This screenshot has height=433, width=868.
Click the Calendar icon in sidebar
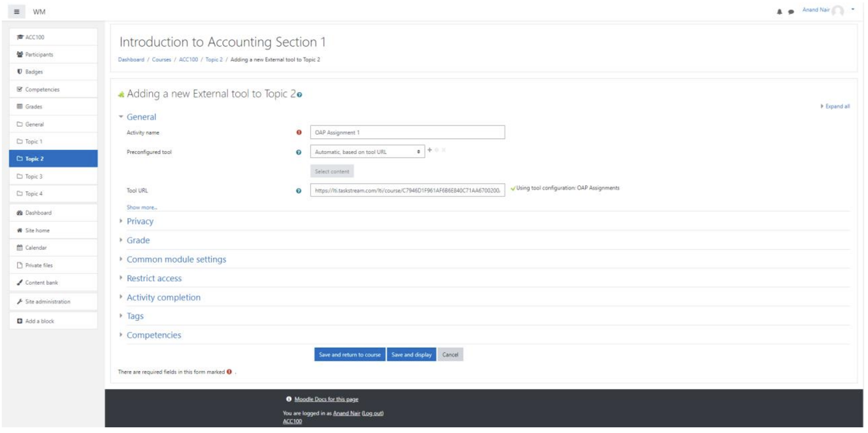click(x=20, y=247)
